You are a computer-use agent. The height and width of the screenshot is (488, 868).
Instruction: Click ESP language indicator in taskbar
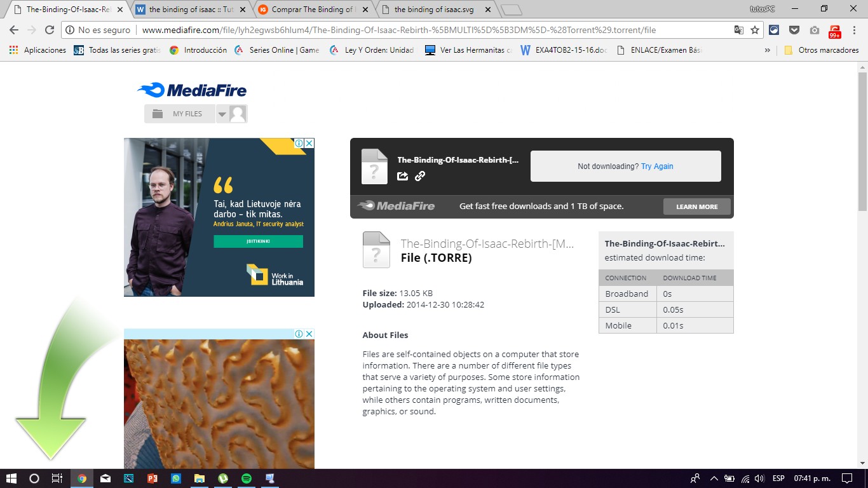(x=778, y=478)
